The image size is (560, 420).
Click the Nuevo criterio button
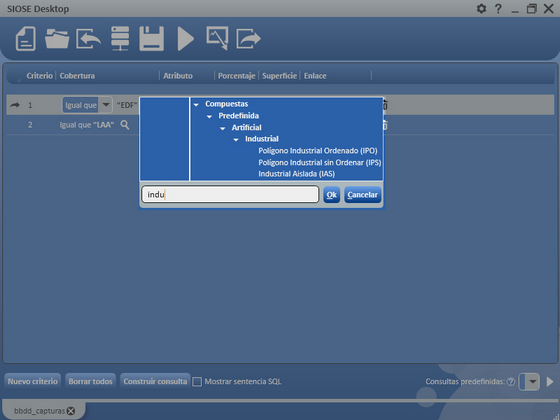(x=32, y=381)
